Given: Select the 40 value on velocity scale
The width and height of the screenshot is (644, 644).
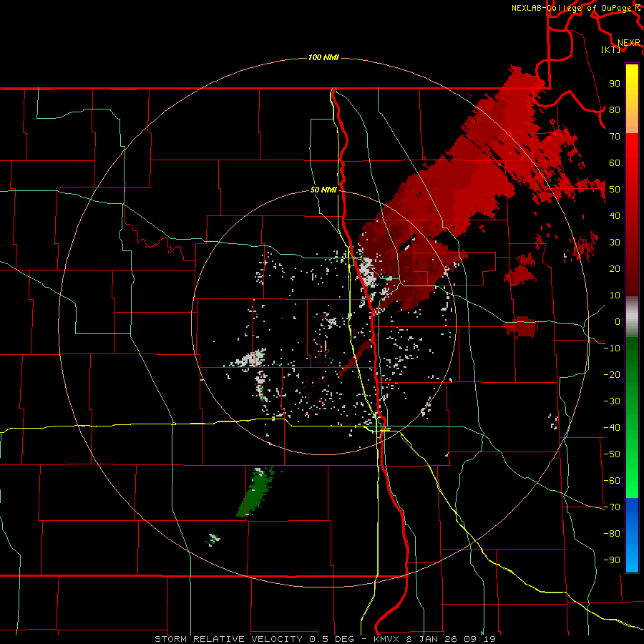Looking at the screenshot, I should [x=615, y=215].
